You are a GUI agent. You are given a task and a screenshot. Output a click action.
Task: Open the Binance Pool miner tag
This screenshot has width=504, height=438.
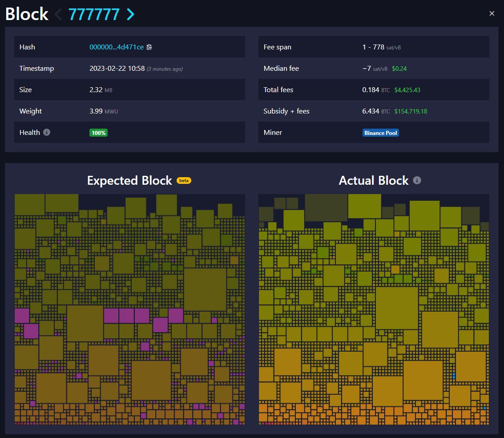[x=380, y=133]
